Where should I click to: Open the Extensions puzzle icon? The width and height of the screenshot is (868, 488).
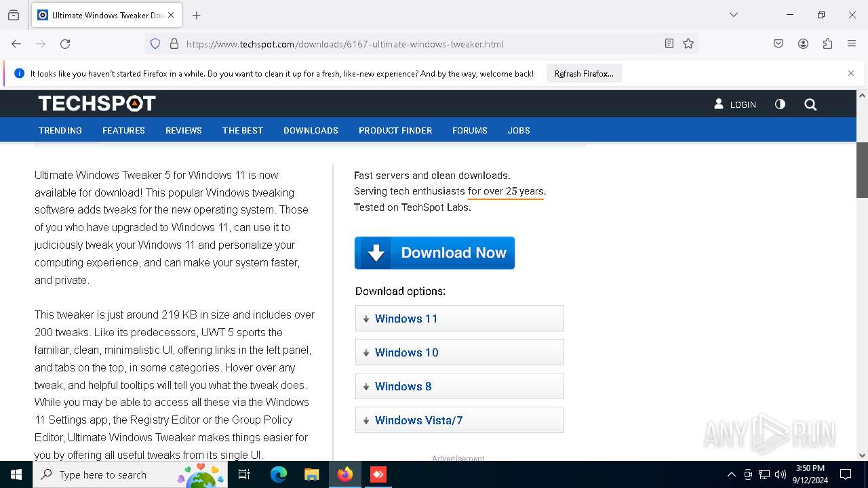827,44
